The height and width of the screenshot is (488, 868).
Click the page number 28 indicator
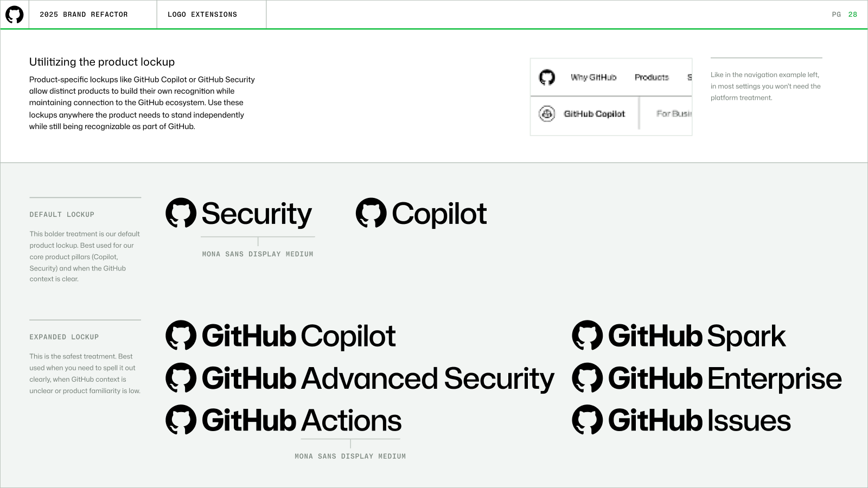point(853,15)
